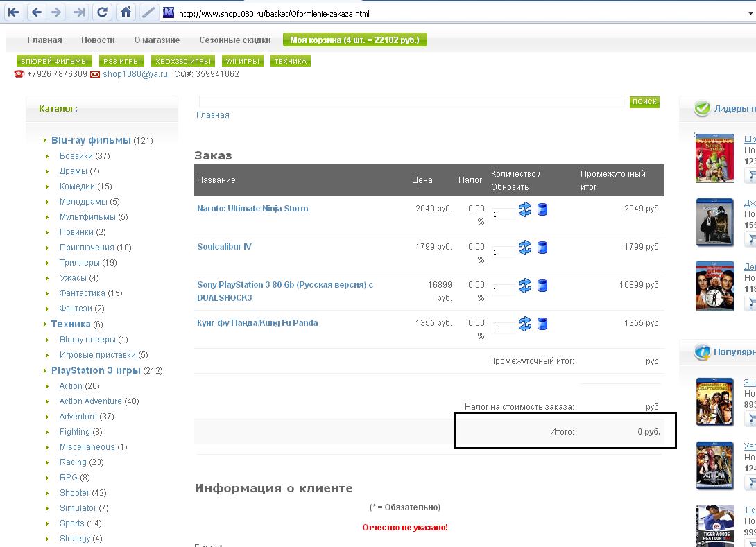The width and height of the screenshot is (756, 547).
Task: Expand the Техника catalog category
Action: tap(71, 324)
